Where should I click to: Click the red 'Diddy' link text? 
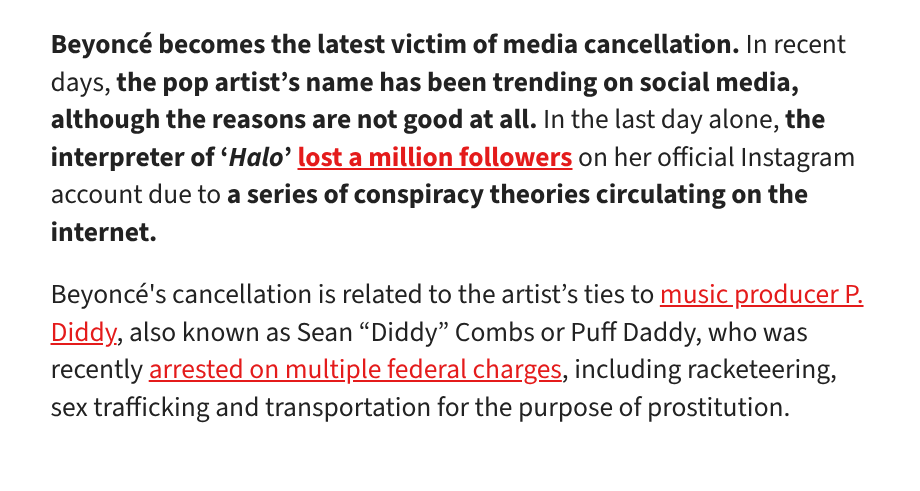[84, 333]
